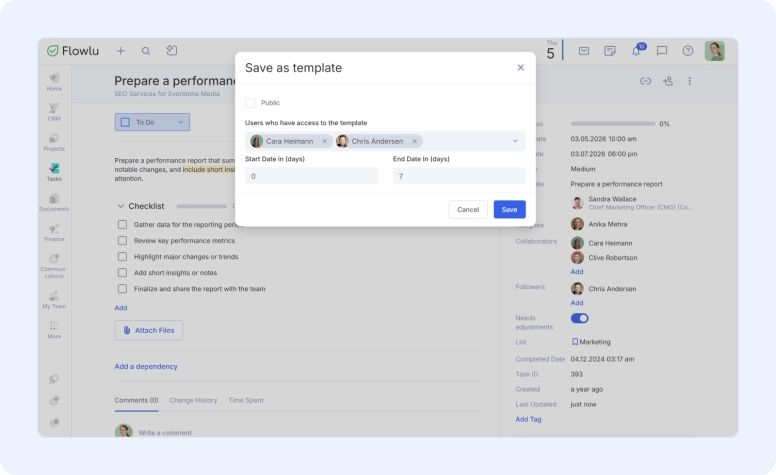Click Add under the checklist
The height and width of the screenshot is (475, 776).
point(121,308)
